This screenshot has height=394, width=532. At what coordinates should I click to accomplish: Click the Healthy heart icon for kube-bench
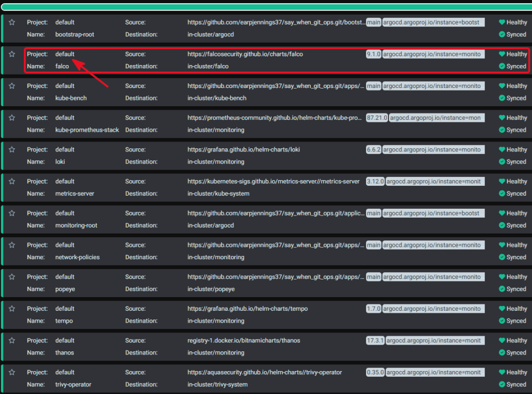[502, 86]
